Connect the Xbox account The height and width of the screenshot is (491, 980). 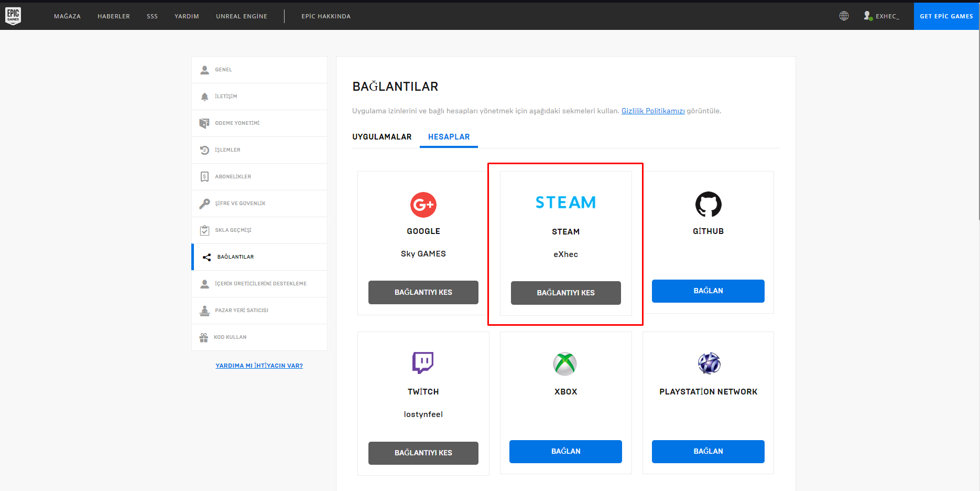565,452
